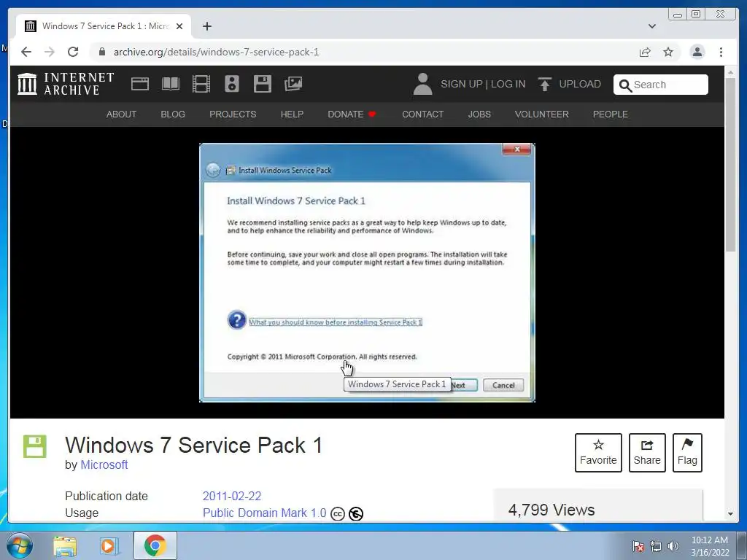
Task: Click the vertical scrollbar thumb
Action: point(730,166)
